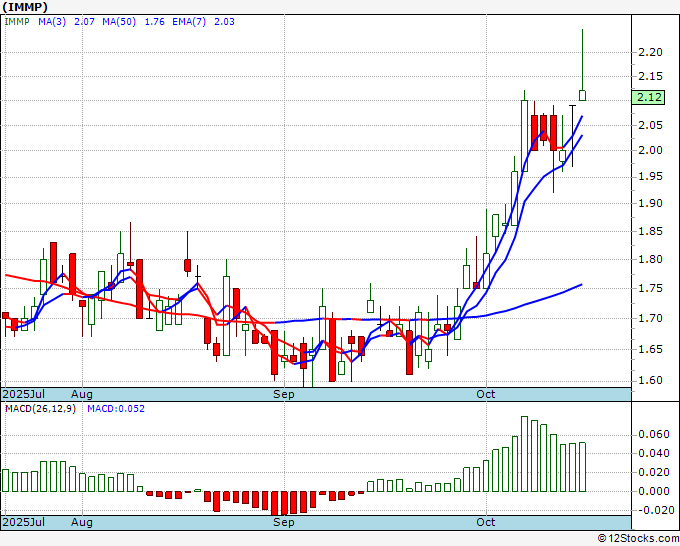The image size is (680, 546).
Task: Click the MA(3) value 2.07
Action: tap(84, 22)
